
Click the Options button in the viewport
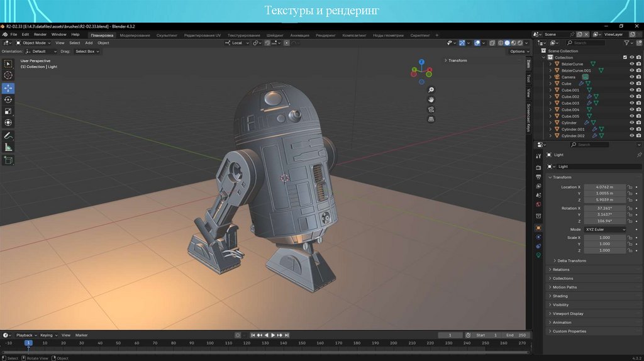point(518,52)
